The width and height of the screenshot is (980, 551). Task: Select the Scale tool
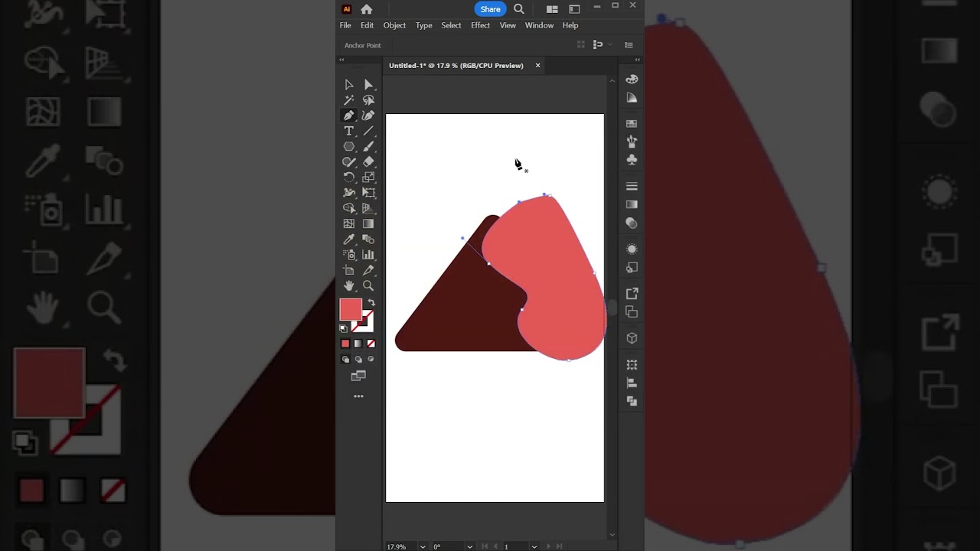pyautogui.click(x=368, y=178)
